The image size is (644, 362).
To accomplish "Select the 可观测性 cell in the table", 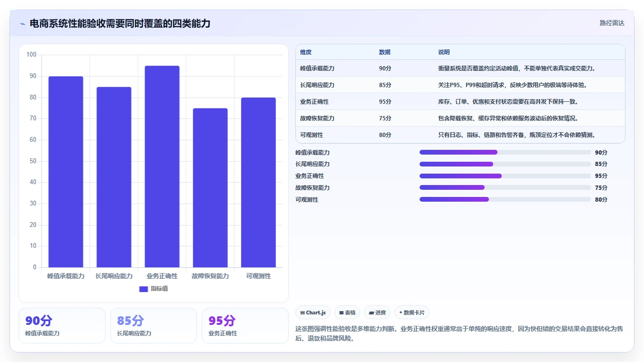I will (x=312, y=135).
